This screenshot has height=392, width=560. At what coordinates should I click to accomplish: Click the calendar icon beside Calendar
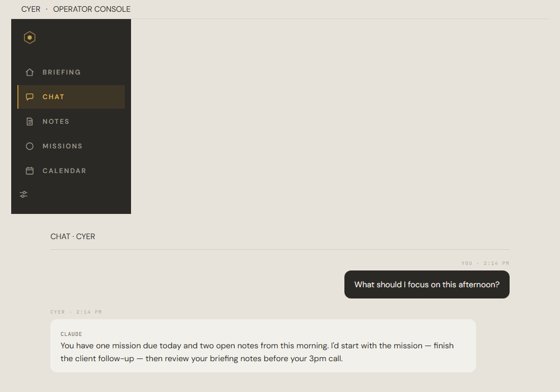30,171
